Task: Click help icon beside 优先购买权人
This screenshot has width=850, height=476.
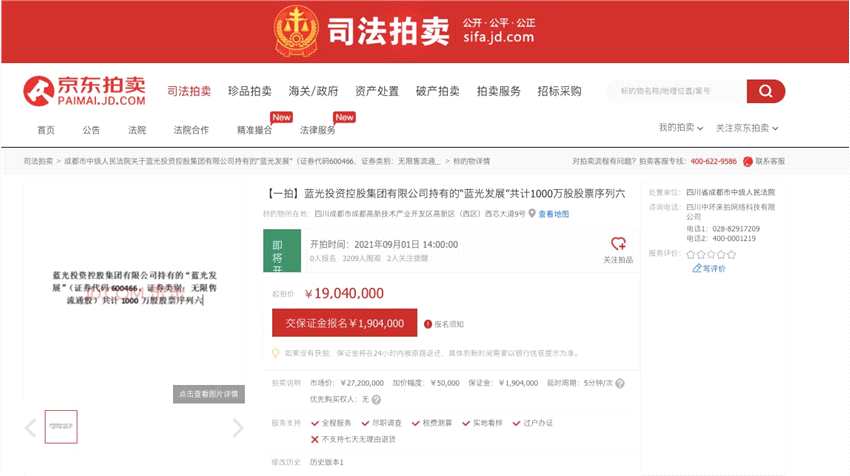Action: (376, 400)
